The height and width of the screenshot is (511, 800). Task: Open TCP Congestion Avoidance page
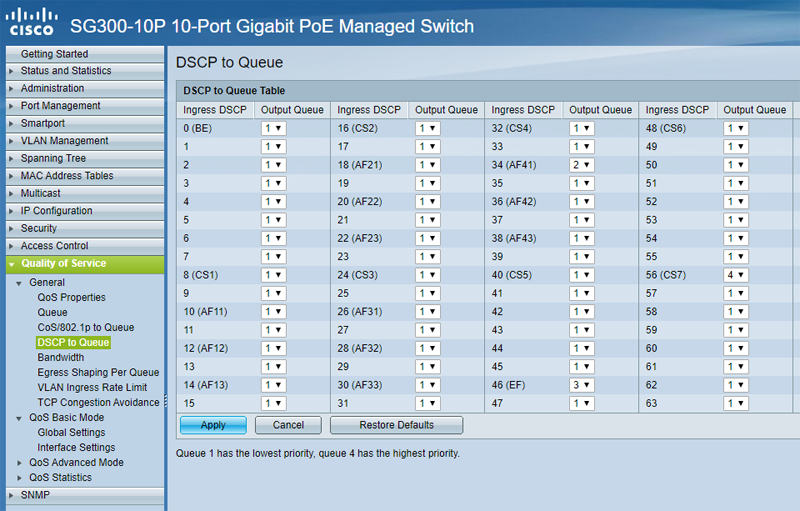[98, 403]
